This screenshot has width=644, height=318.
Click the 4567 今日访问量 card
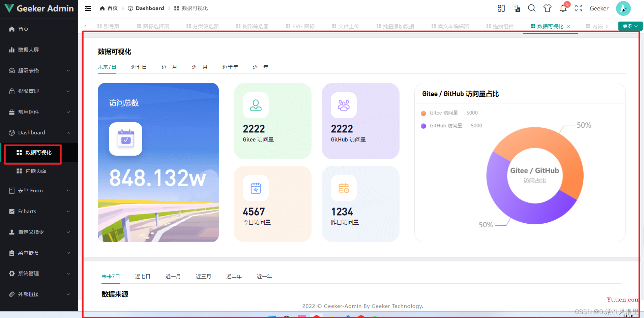click(272, 204)
